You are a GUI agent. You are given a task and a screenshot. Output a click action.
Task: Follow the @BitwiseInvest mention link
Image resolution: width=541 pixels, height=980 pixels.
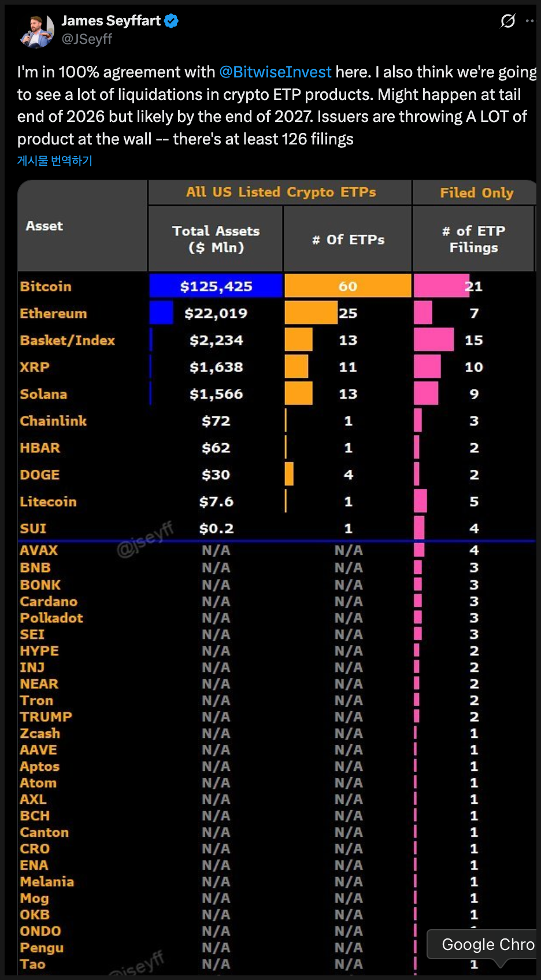pos(275,72)
